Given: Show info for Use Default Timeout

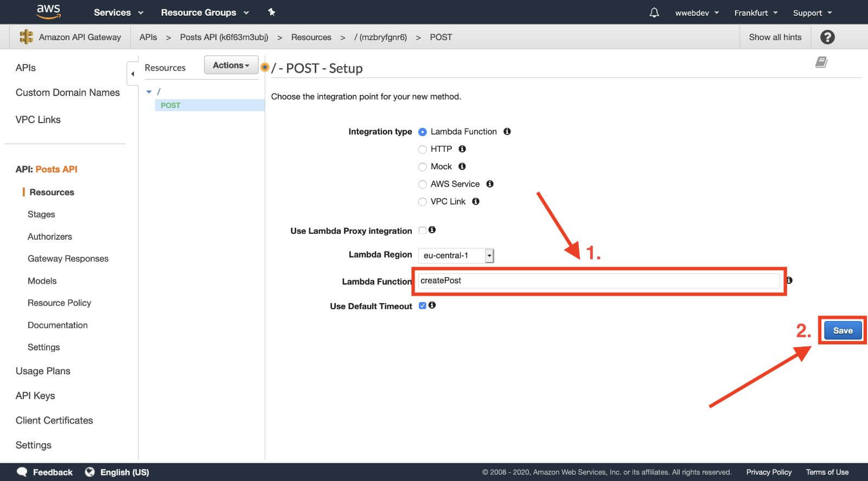Looking at the screenshot, I should [x=432, y=305].
